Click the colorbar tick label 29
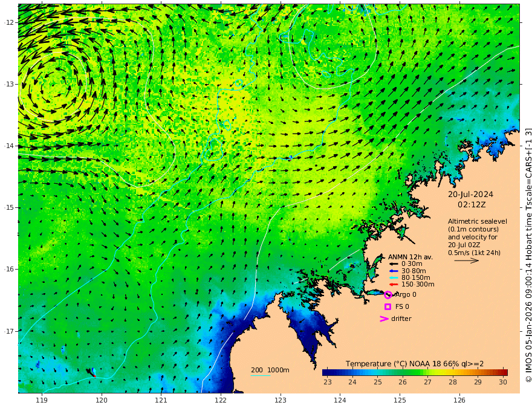The height and width of the screenshot is (411, 532). 478,382
